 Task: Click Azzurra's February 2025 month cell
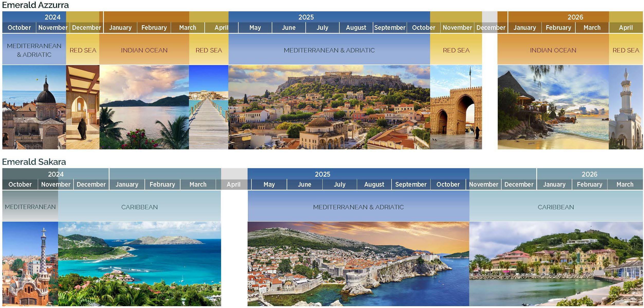point(154,28)
